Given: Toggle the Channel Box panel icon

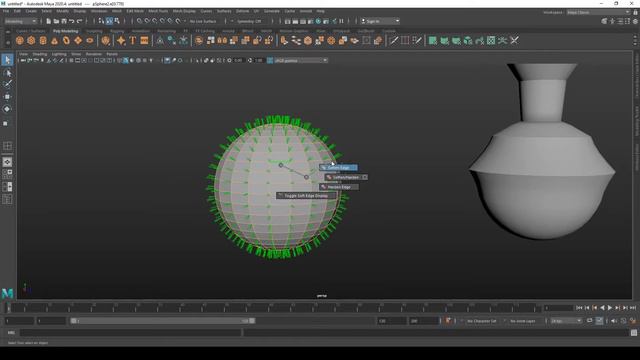Looking at the screenshot, I should coord(635,21).
